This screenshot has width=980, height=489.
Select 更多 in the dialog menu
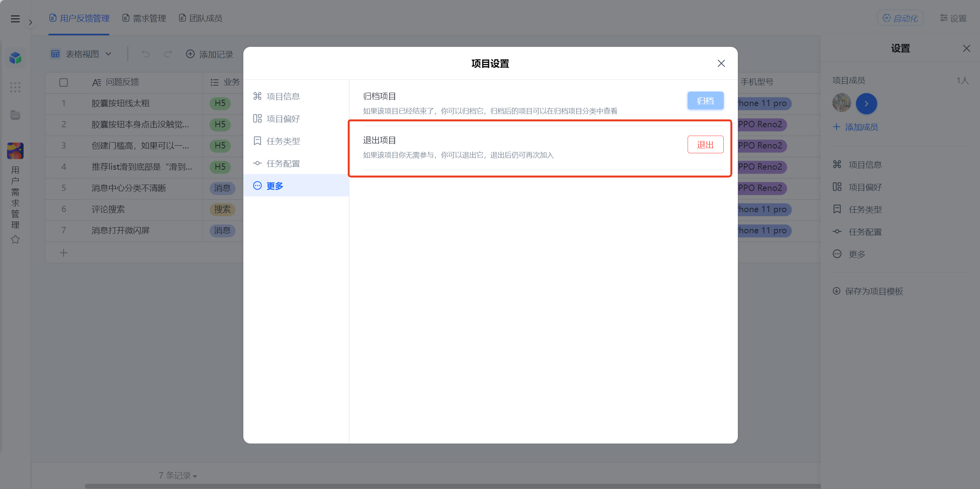[x=296, y=186]
